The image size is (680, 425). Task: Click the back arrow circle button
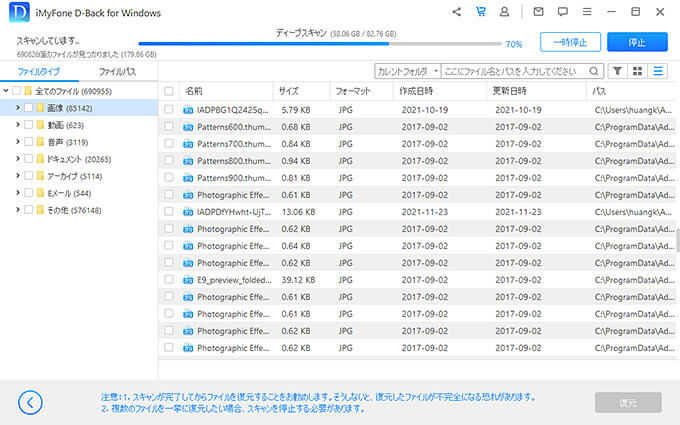[30, 402]
